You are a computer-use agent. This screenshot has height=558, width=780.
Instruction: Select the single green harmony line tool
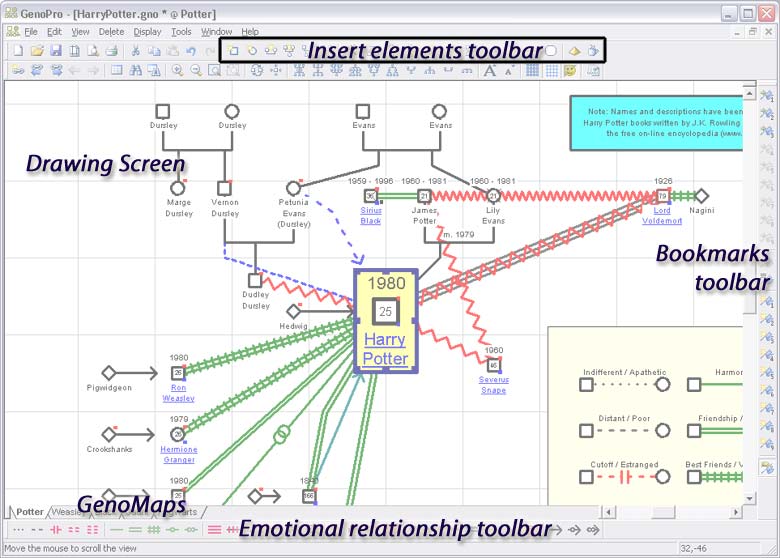[x=116, y=530]
